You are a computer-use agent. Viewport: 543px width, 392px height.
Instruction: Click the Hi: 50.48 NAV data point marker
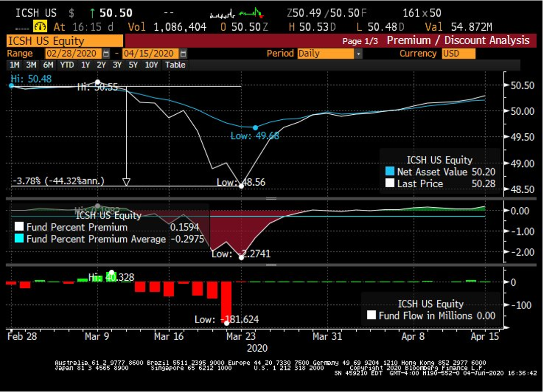[x=12, y=86]
